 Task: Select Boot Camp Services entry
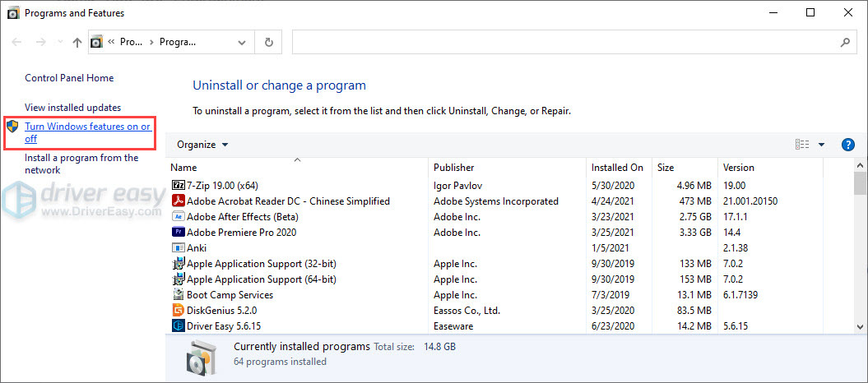pos(230,295)
